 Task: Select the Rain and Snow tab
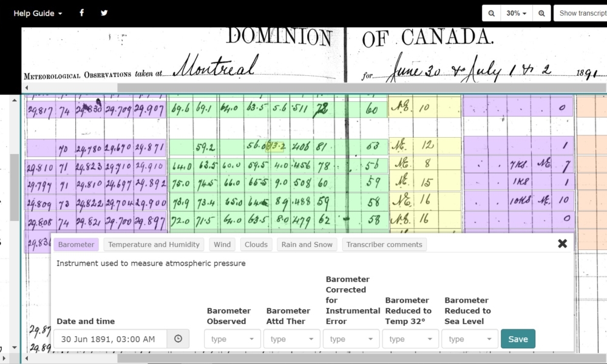tap(307, 244)
